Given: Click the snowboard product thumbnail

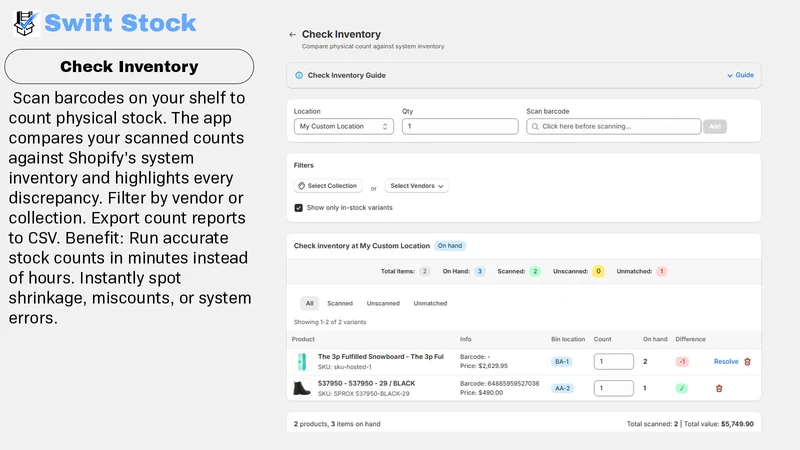Looking at the screenshot, I should (302, 362).
